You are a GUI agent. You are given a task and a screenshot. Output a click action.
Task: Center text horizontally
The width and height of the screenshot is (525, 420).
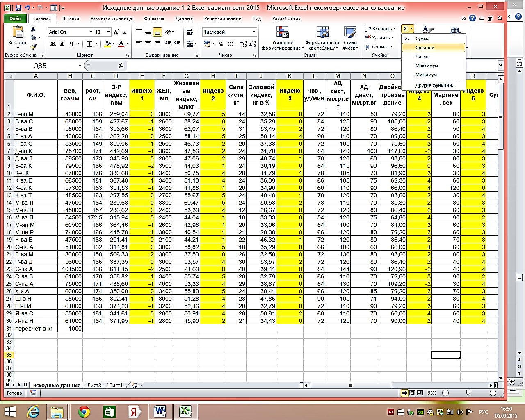click(x=148, y=44)
